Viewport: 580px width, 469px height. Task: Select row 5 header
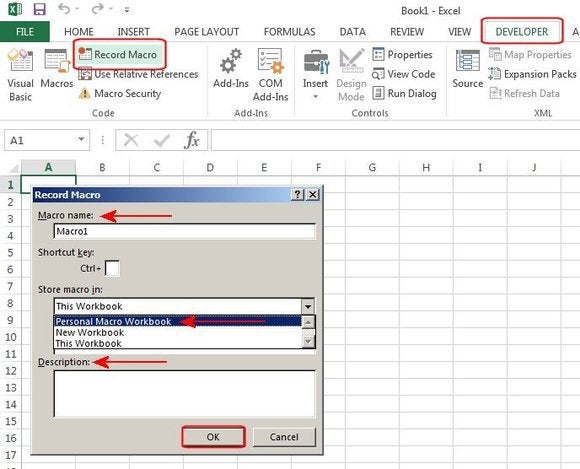click(x=10, y=253)
